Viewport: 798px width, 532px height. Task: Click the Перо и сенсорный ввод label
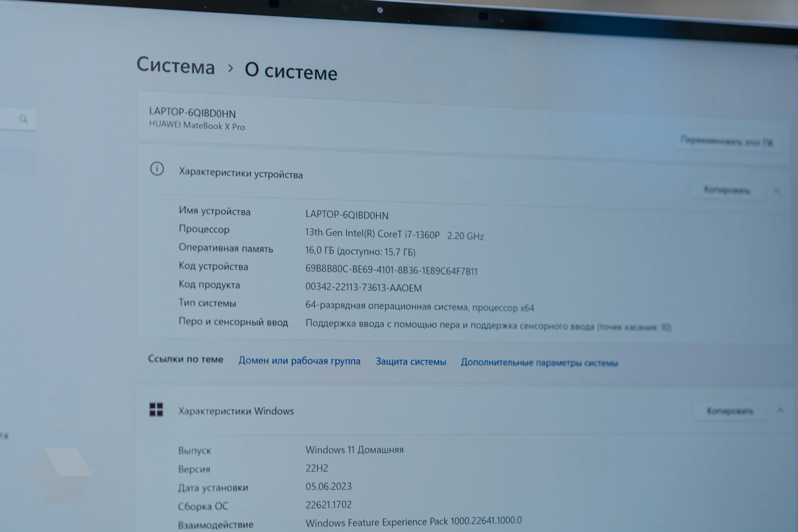click(233, 321)
